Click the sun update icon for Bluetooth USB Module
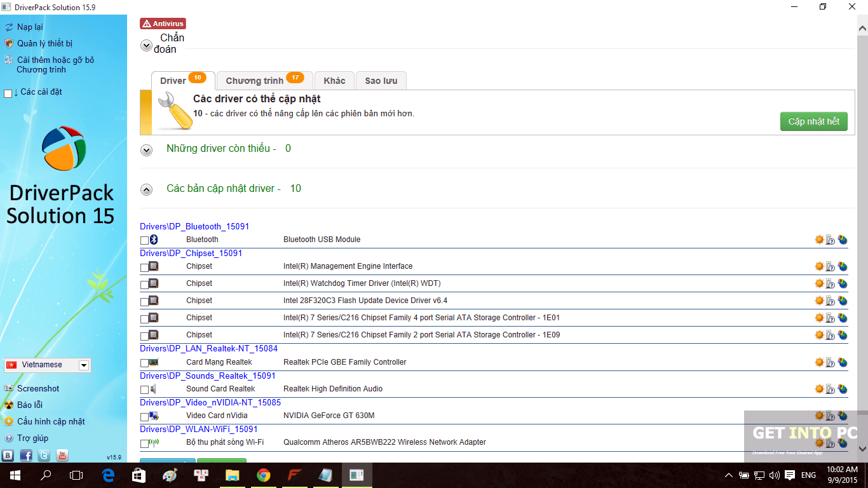Viewport: 868px width, 488px height. coord(819,240)
